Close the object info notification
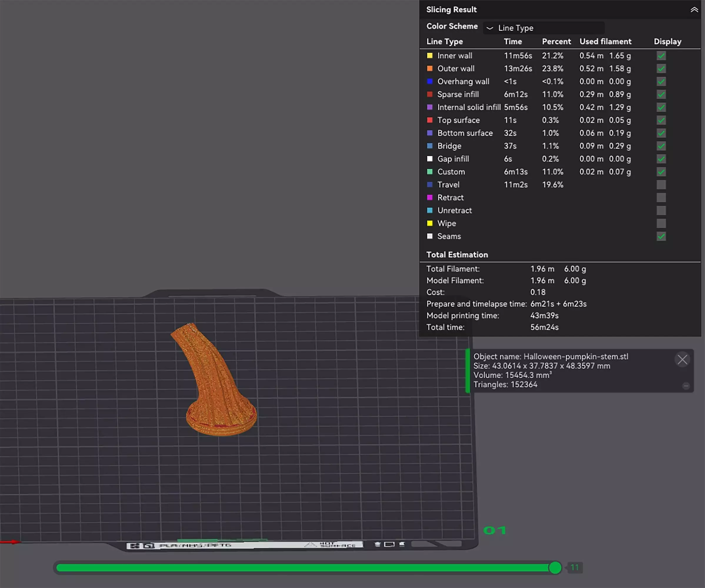 tap(682, 360)
